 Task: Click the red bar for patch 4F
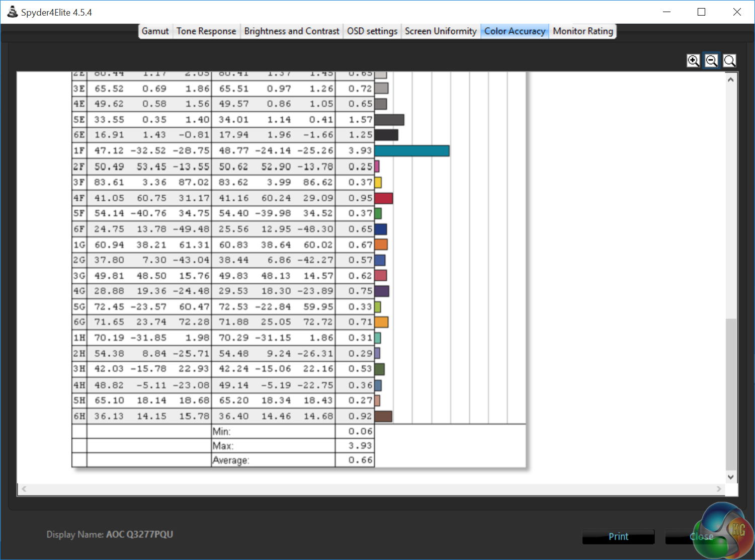tap(384, 198)
